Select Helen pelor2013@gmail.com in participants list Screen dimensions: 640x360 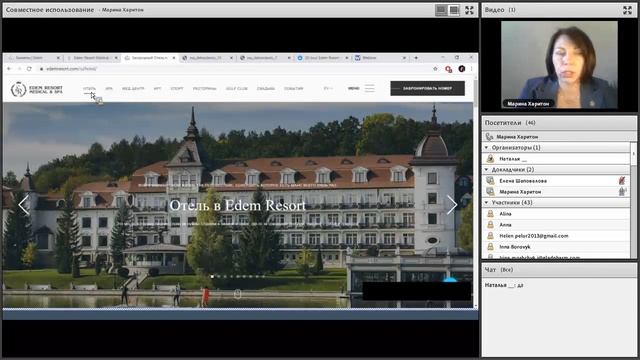(x=557, y=236)
